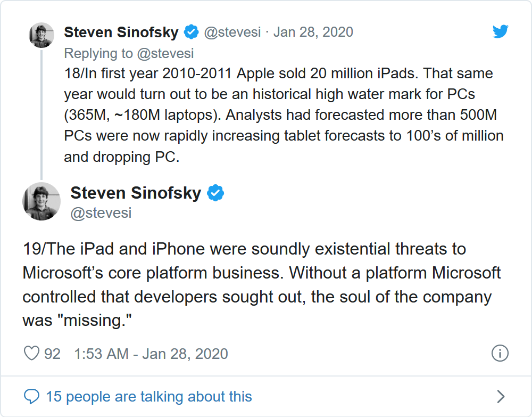Click the 92 likes count
This screenshot has height=417, width=532.
pos(52,354)
